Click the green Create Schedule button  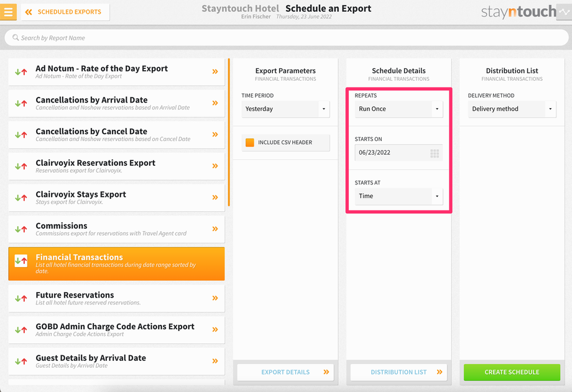(512, 372)
